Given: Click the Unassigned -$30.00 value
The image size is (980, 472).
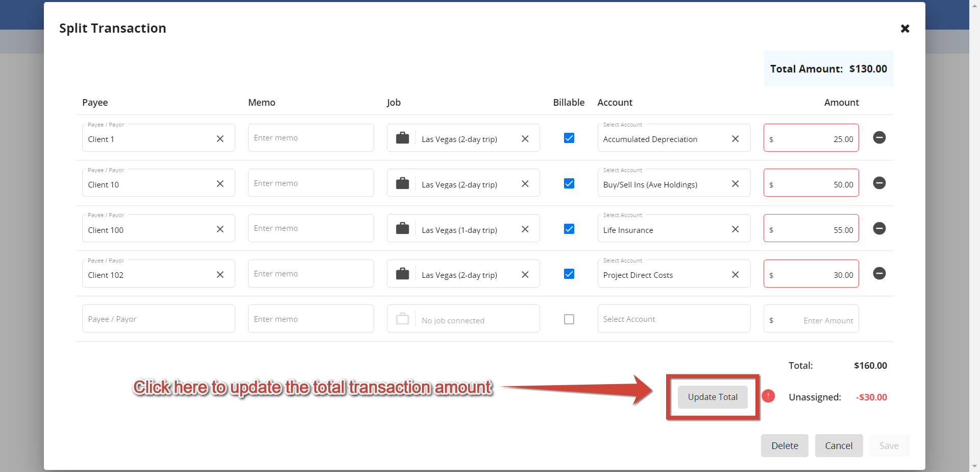Looking at the screenshot, I should coord(871,397).
